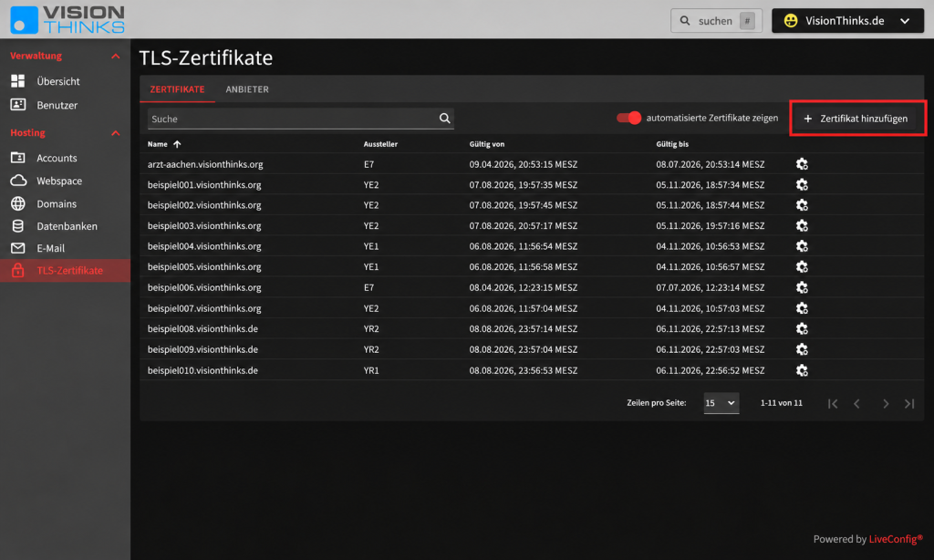The width and height of the screenshot is (934, 560).
Task: Open Zeilen pro Seite dropdown
Action: click(x=721, y=403)
